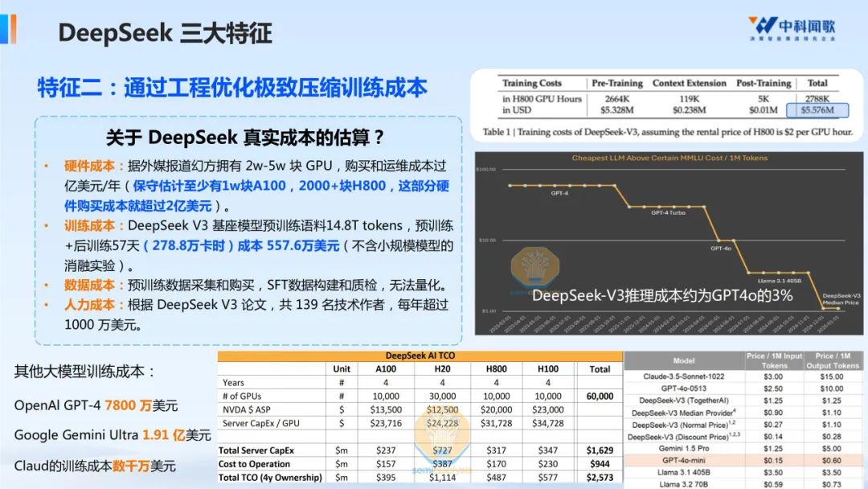The image size is (868, 489).
Task: Click the highlighted "GPT-4o-mini" row
Action: pyautogui.click(x=743, y=461)
